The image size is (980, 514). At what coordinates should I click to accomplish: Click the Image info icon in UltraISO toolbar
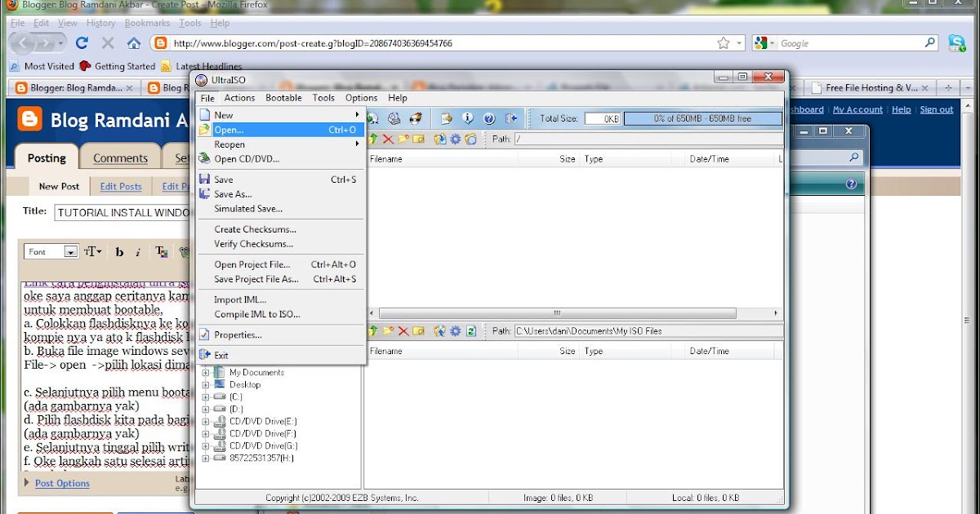[468, 119]
